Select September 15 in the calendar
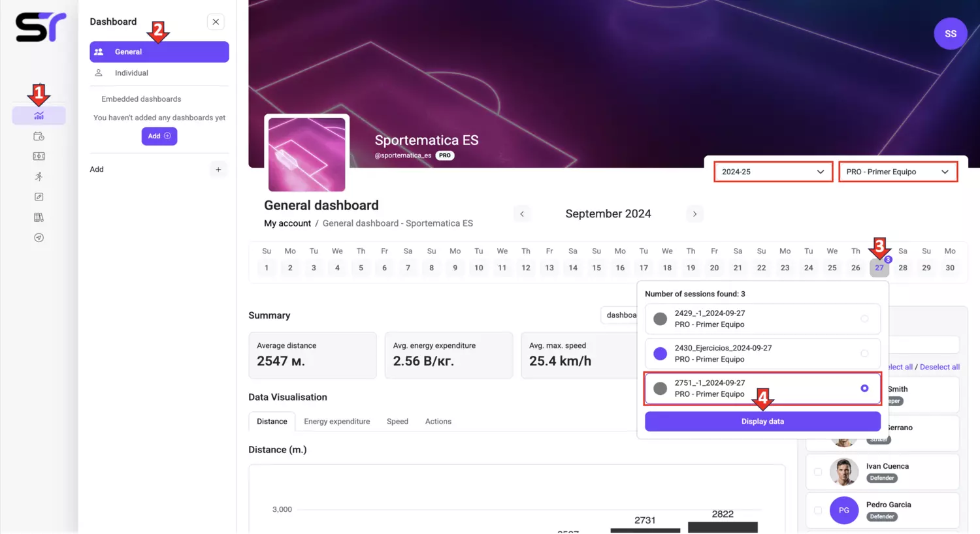980x534 pixels. tap(596, 268)
